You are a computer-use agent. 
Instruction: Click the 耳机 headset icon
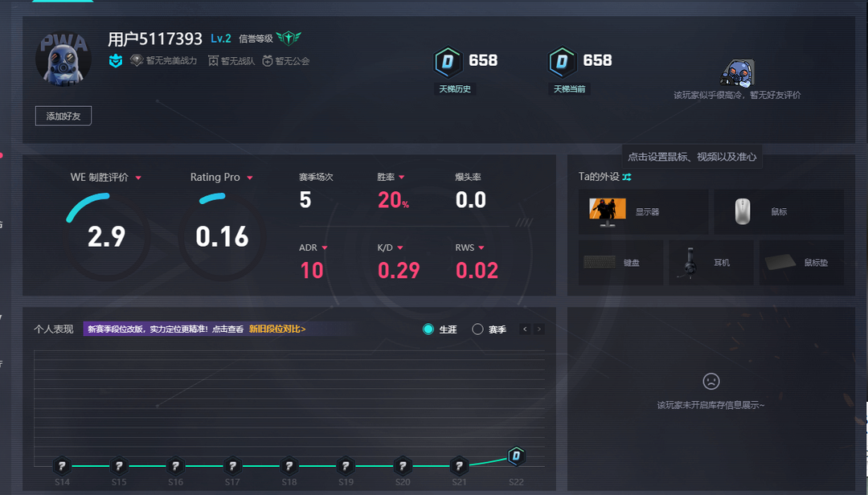(x=690, y=262)
